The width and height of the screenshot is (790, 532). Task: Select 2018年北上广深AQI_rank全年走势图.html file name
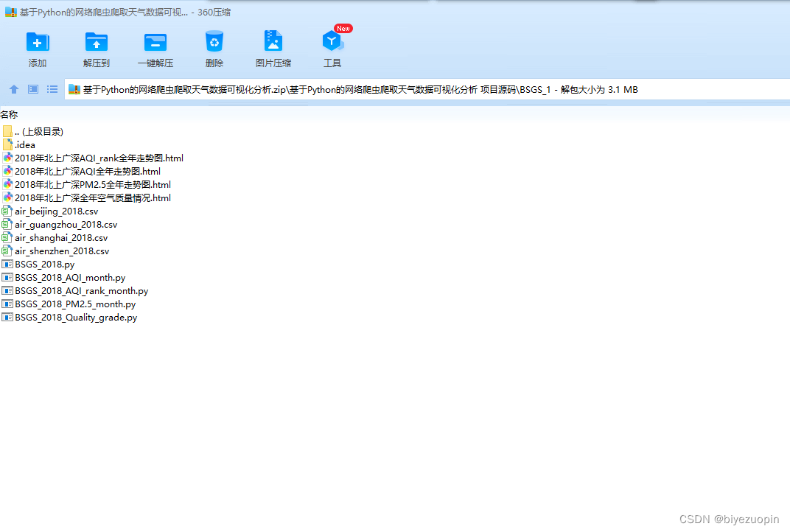click(x=99, y=158)
